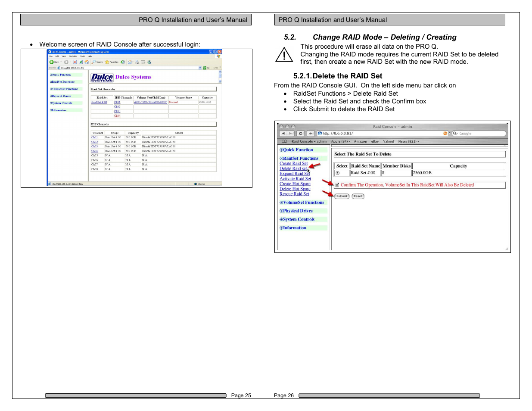This screenshot has height=411, width=532.
Task: Click the eBay bookmark in Safari
Action: point(375,141)
